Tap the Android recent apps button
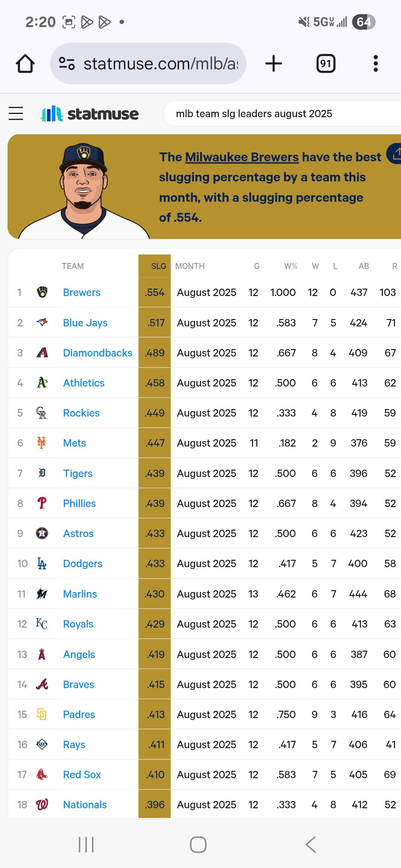The image size is (401, 868). click(86, 845)
